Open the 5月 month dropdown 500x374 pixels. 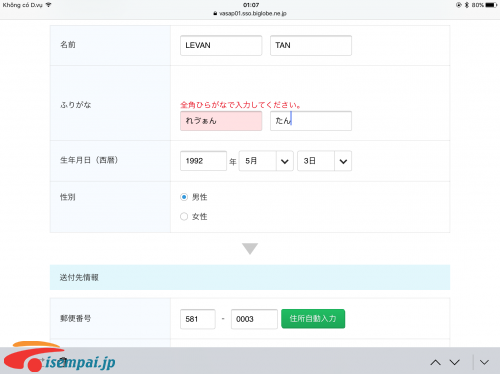coord(266,161)
